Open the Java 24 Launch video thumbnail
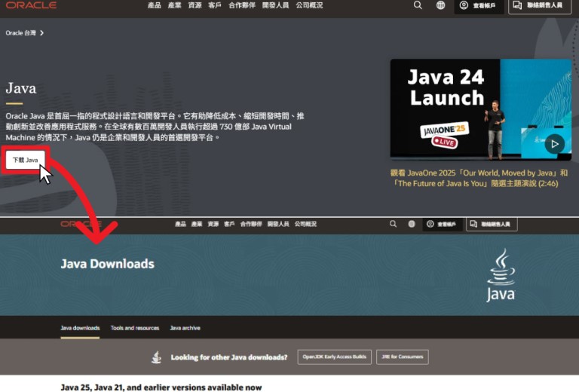Image resolution: width=579 pixels, height=392 pixels. (481, 109)
